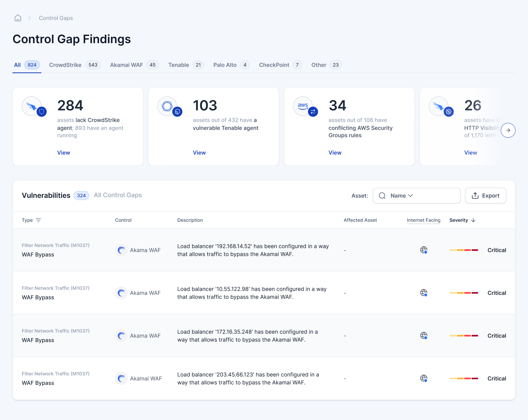View the 103 vulnerable Tenable agent assets
Screen dimensions: 528x420
tap(199, 153)
